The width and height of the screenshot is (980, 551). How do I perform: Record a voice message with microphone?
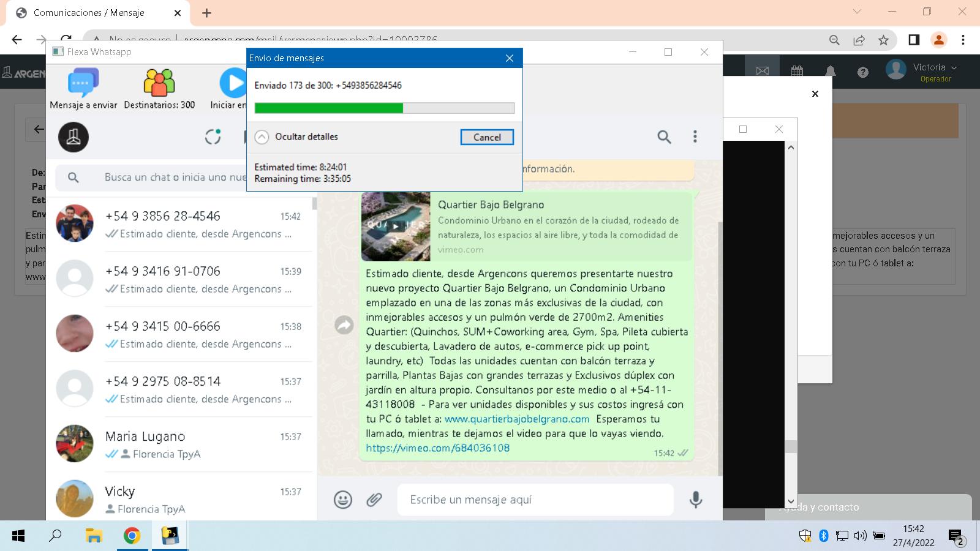(x=695, y=500)
